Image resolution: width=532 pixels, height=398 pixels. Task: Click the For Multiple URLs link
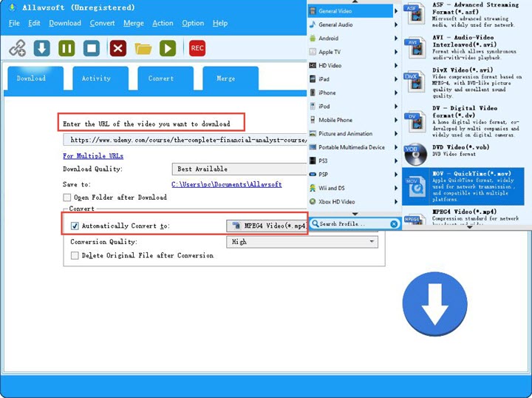pos(93,156)
